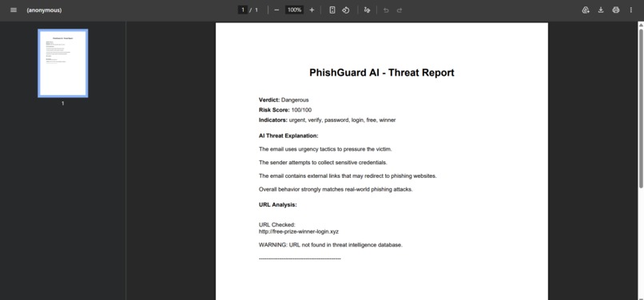Click the page number input field
This screenshot has height=300, width=644.
click(243, 10)
